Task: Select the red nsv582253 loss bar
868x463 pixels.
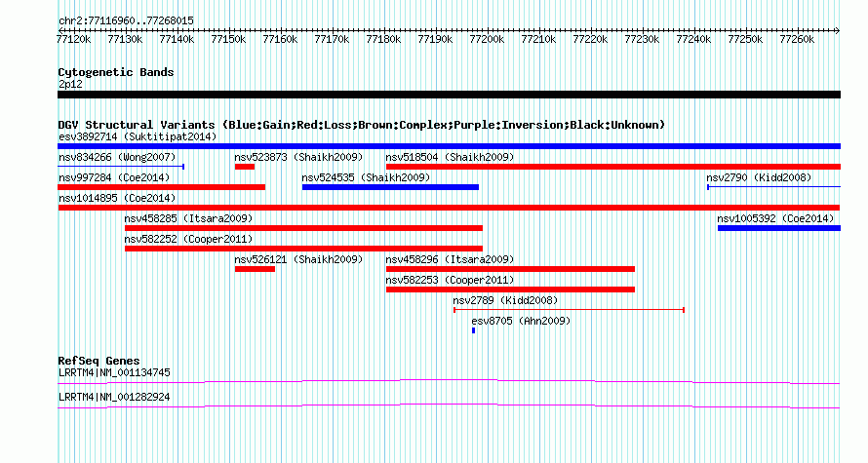Action: pyautogui.click(x=510, y=289)
